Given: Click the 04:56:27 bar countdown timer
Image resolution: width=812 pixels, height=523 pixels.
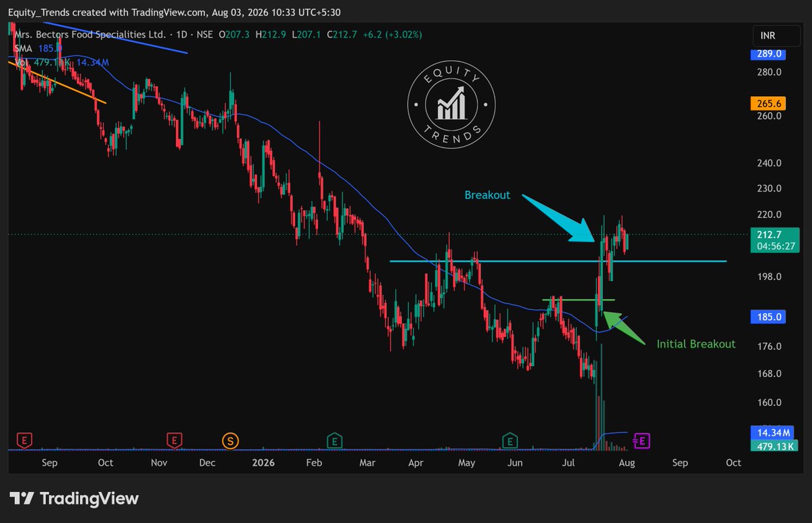Looking at the screenshot, I should pyautogui.click(x=775, y=246).
